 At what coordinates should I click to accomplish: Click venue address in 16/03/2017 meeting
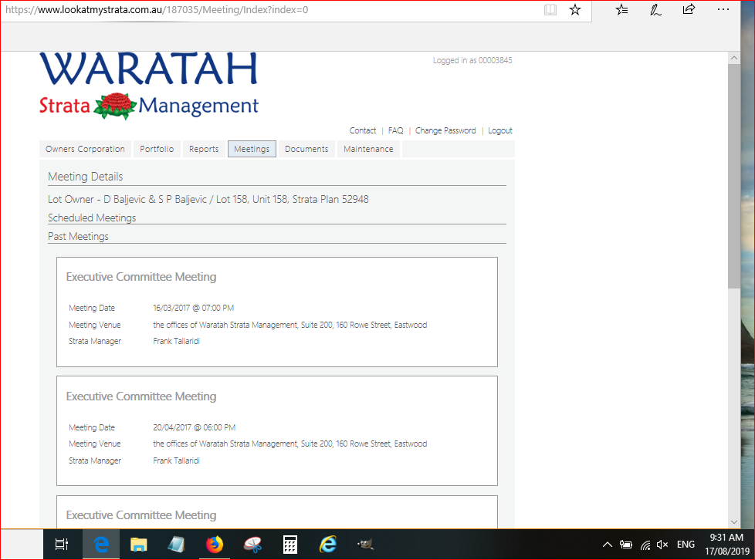click(289, 325)
